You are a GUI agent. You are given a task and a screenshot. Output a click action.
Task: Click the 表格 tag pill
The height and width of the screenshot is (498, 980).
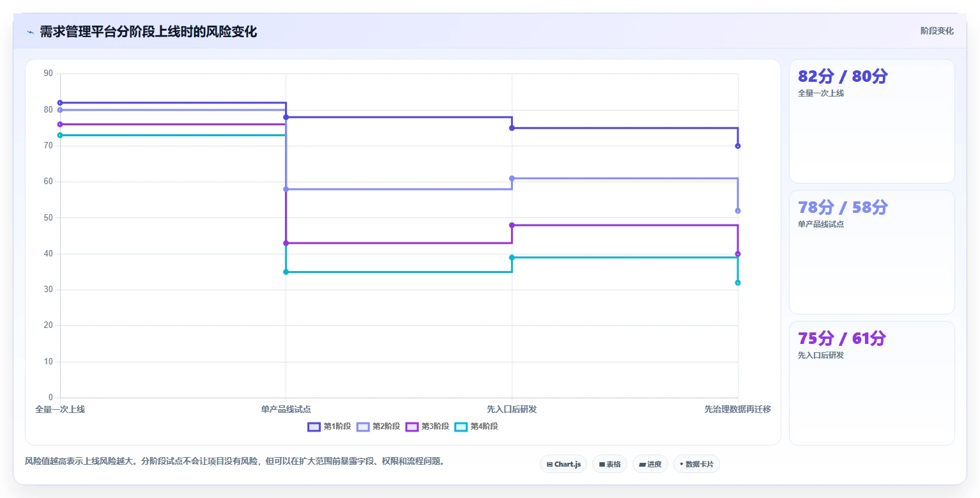coord(609,464)
